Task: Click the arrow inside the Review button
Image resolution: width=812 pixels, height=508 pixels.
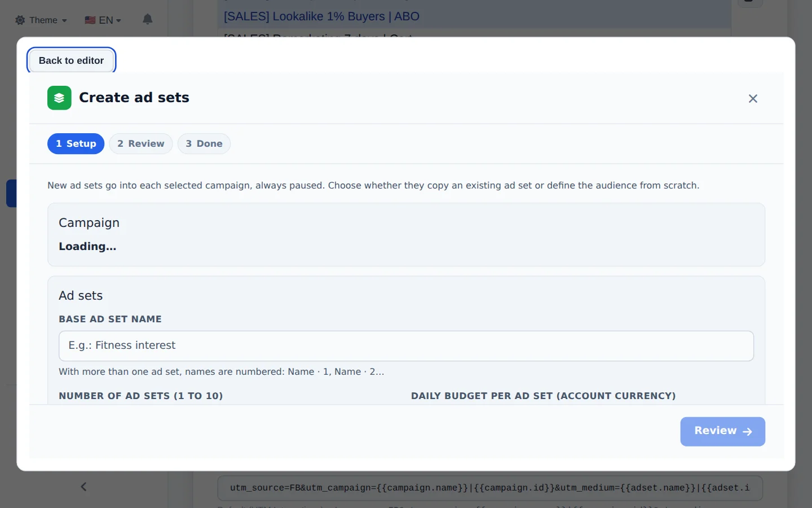Action: 748,432
